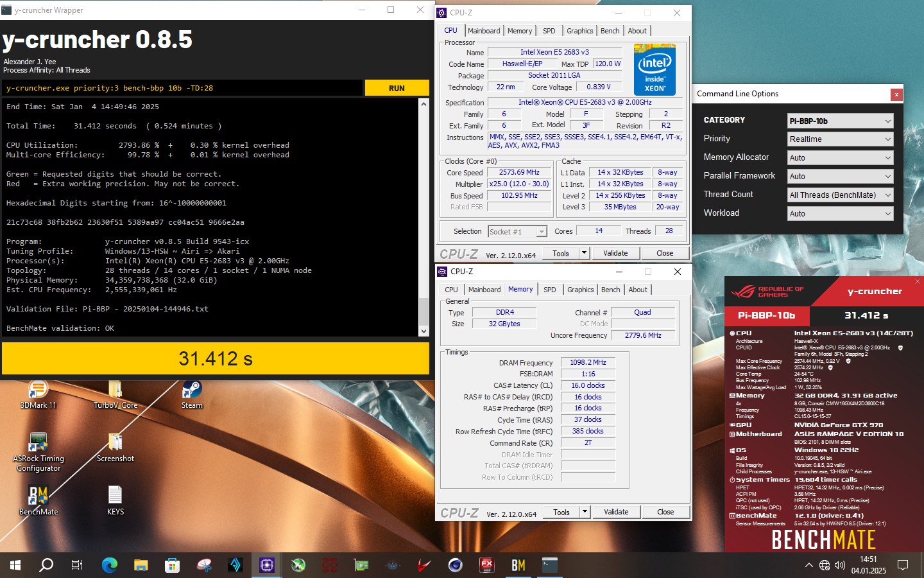
Task: Open taskbar Search magnifier
Action: click(46, 565)
